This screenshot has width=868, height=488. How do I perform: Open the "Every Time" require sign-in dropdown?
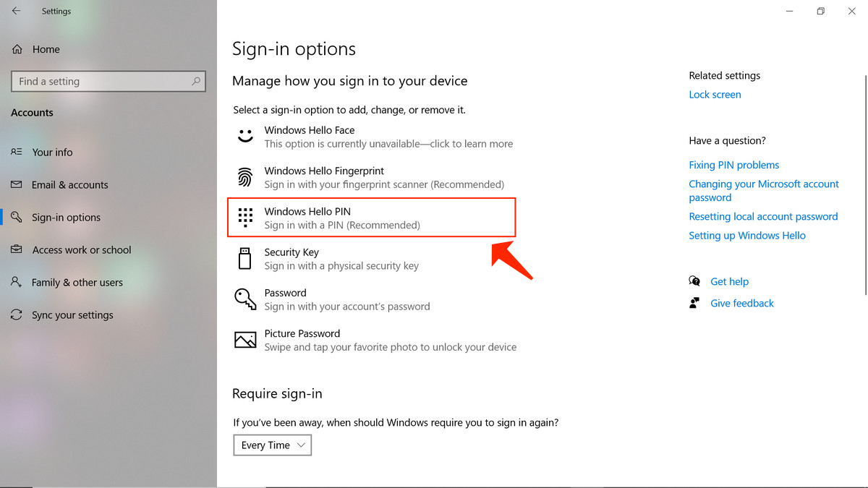click(272, 445)
